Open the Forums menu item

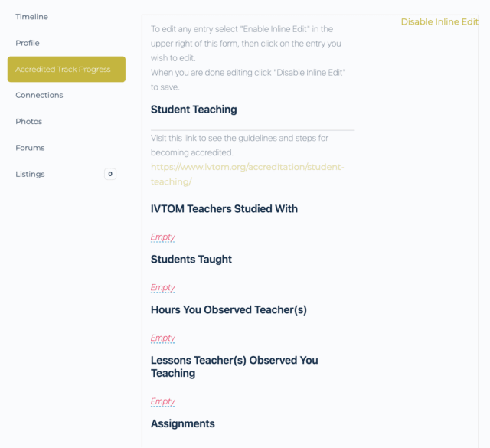[30, 148]
